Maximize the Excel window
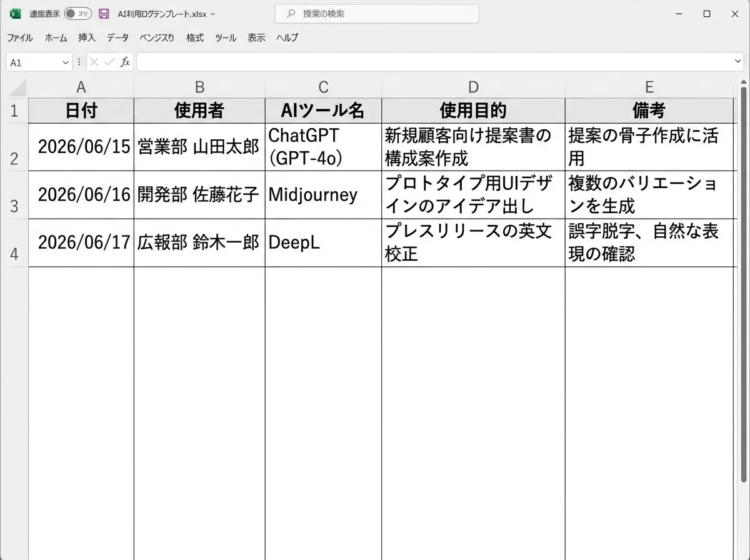 tap(706, 14)
